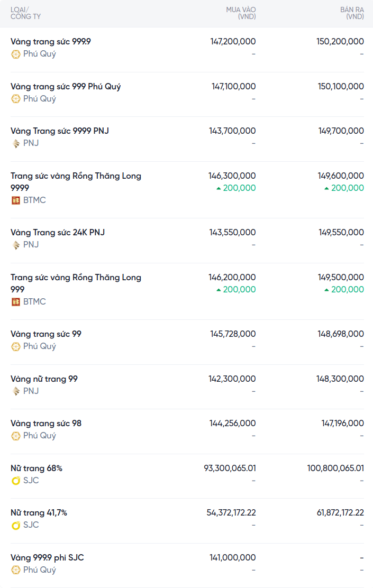This screenshot has height=588, width=373.
Task: Click SJC logo under Nữ trang 68%
Action: coord(16,481)
